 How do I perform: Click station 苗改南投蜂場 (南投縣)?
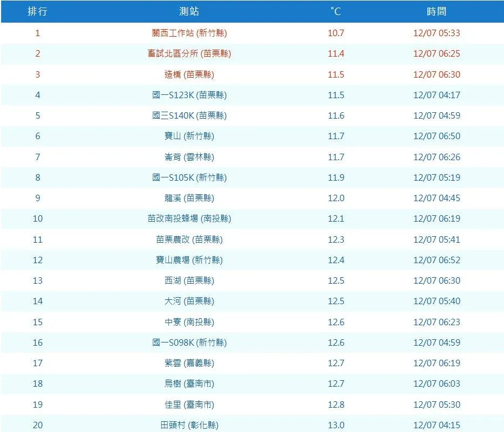(x=189, y=219)
